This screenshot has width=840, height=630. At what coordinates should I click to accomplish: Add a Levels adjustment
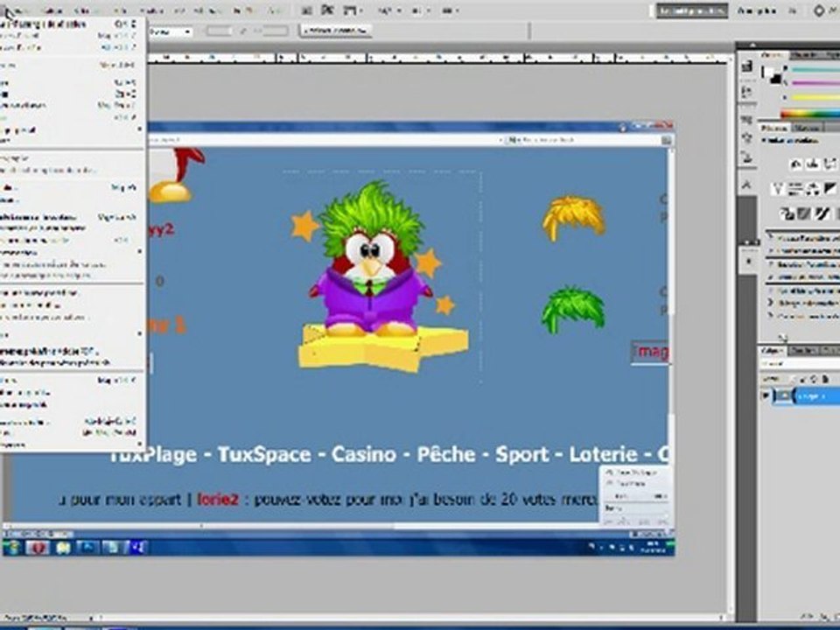813,164
